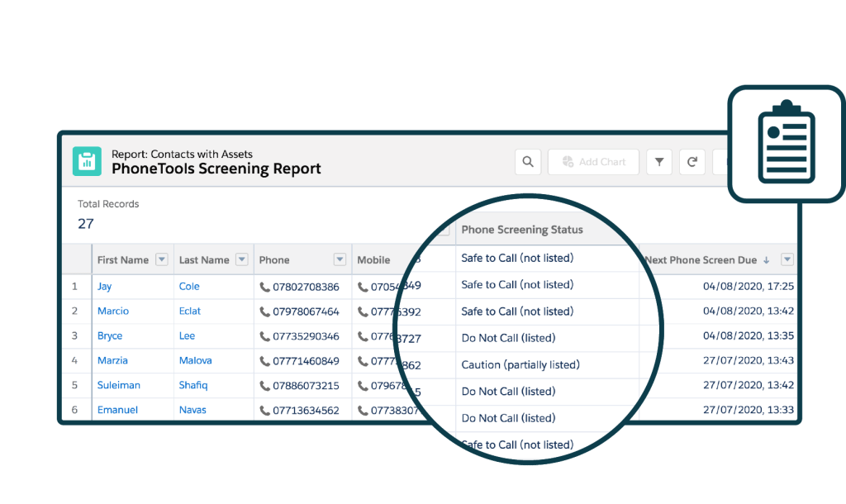Refresh the report with the reload icon
The width and height of the screenshot is (846, 504).
click(692, 162)
